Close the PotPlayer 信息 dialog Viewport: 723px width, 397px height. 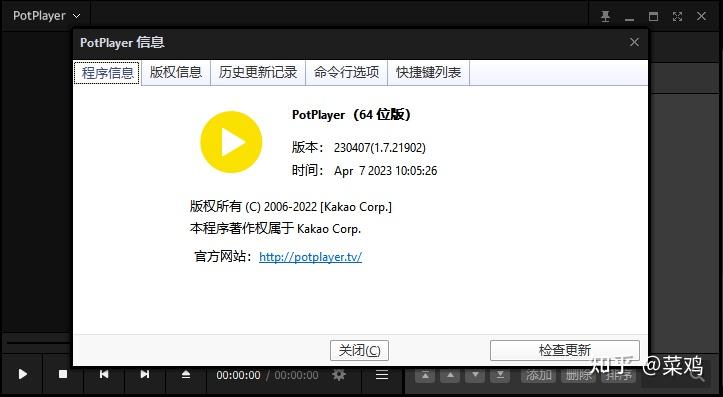click(634, 42)
